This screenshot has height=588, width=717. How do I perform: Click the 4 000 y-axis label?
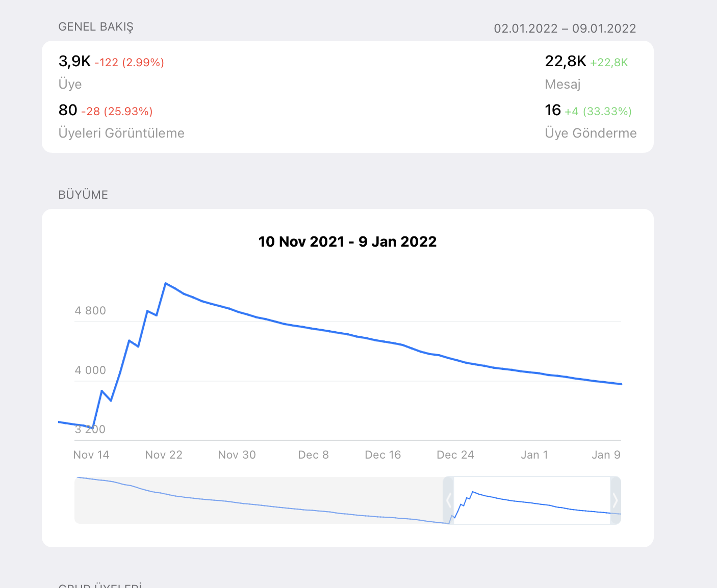[x=90, y=370]
